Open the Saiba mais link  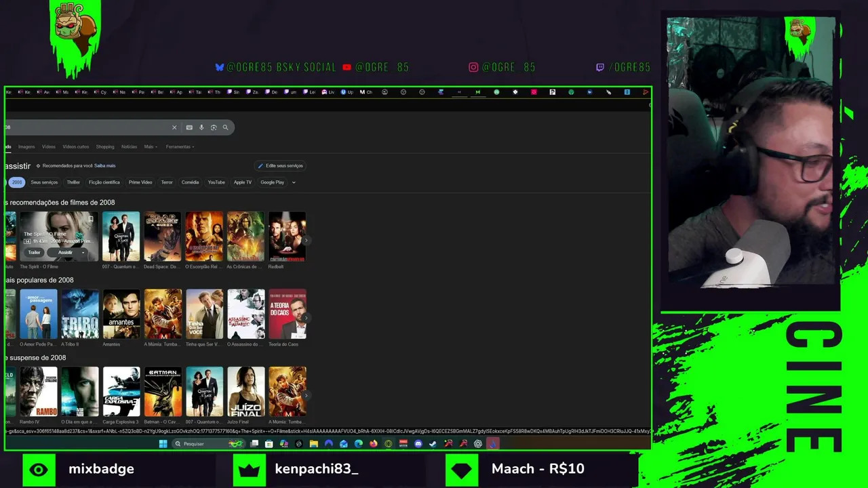[x=104, y=165]
